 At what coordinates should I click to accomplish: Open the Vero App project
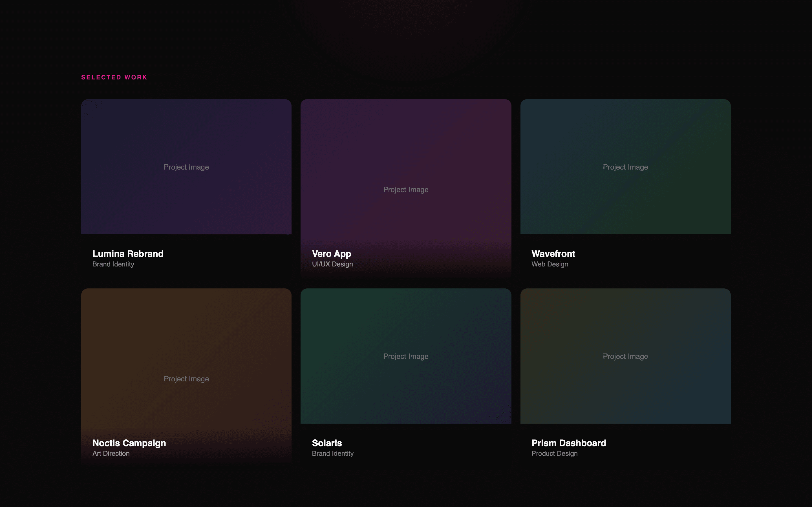coord(331,253)
